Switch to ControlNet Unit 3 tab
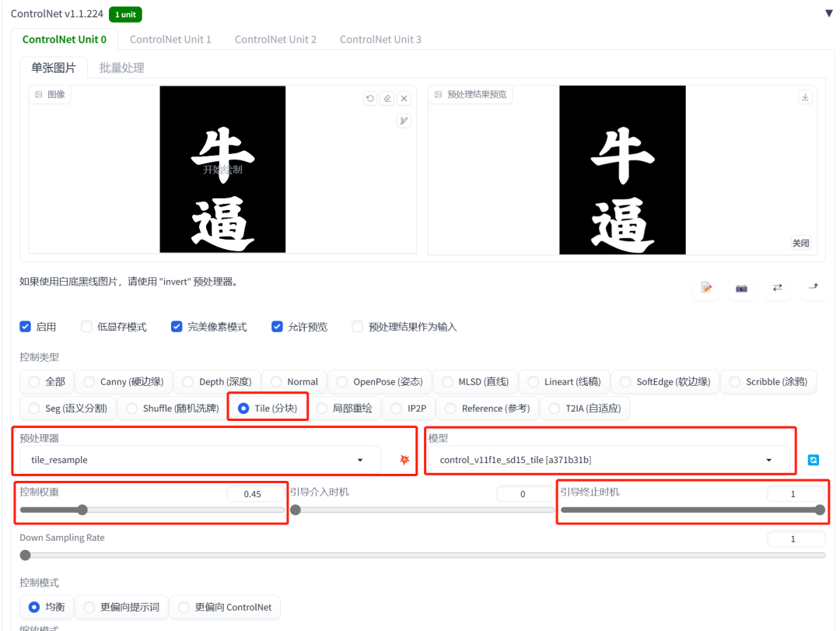 click(380, 39)
